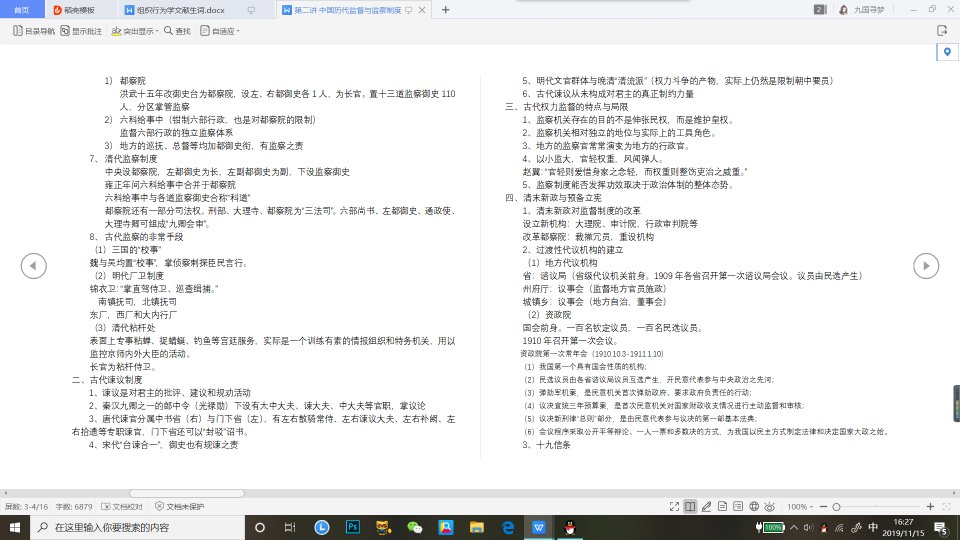This screenshot has height=540, width=960.
Task: Click the battery 100% indicator
Action: (770, 527)
